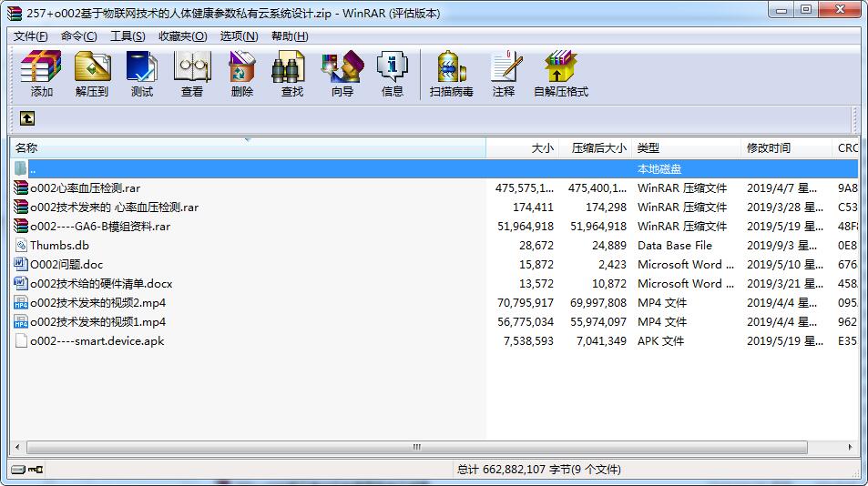Open the 文件(F) menu

[x=30, y=35]
